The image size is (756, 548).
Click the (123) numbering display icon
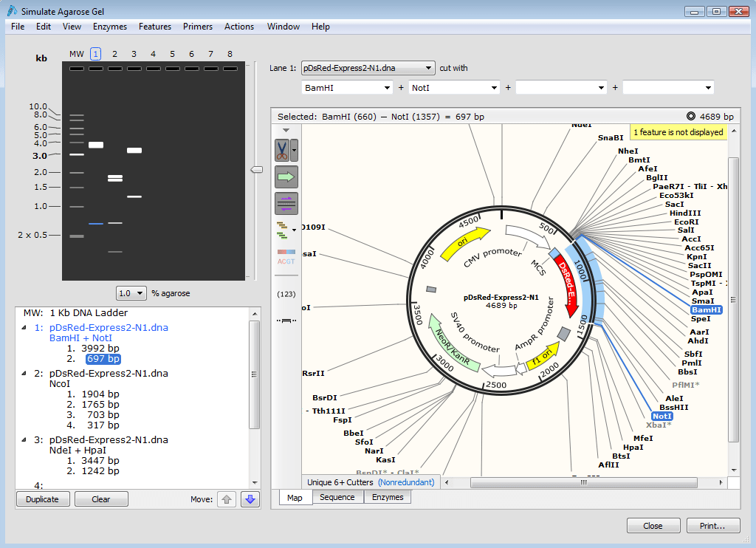coord(286,294)
